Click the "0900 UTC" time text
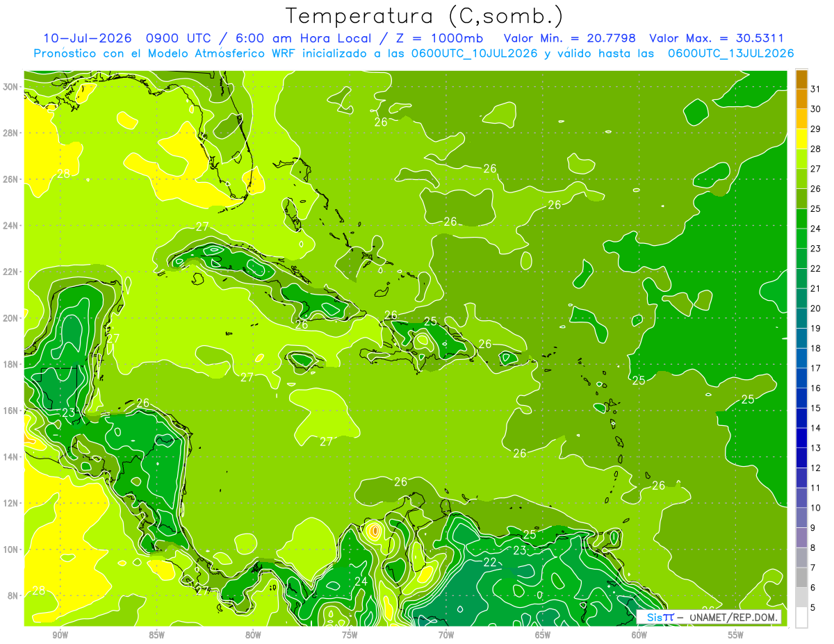 [x=179, y=38]
